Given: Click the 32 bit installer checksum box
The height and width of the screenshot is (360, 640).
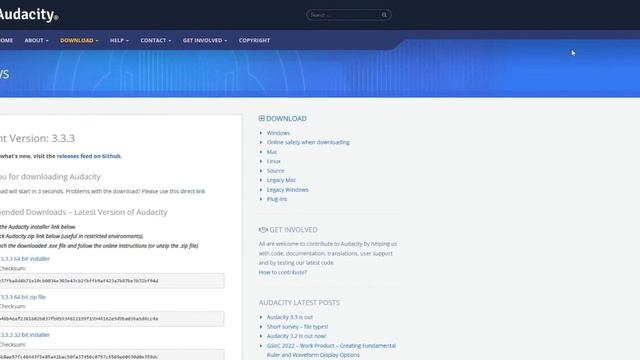Looking at the screenshot, I should 112,354.
